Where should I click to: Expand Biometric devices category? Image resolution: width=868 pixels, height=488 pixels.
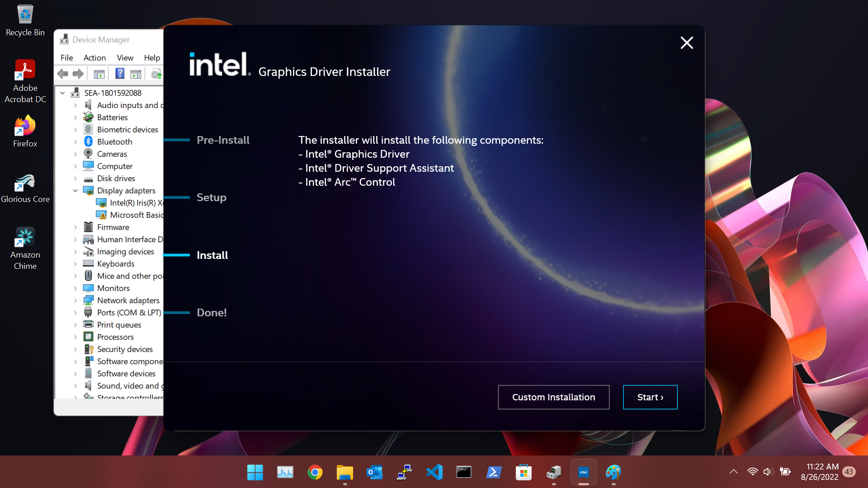coord(75,129)
